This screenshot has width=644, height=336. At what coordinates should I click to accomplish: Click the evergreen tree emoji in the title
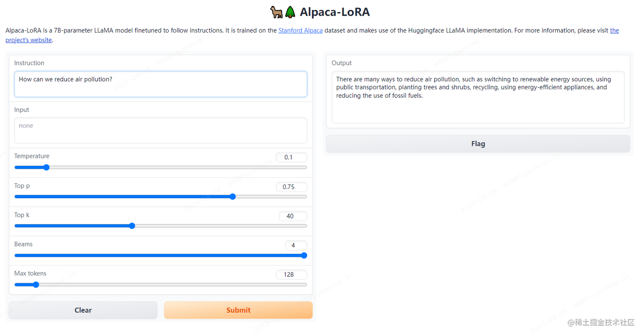click(290, 12)
